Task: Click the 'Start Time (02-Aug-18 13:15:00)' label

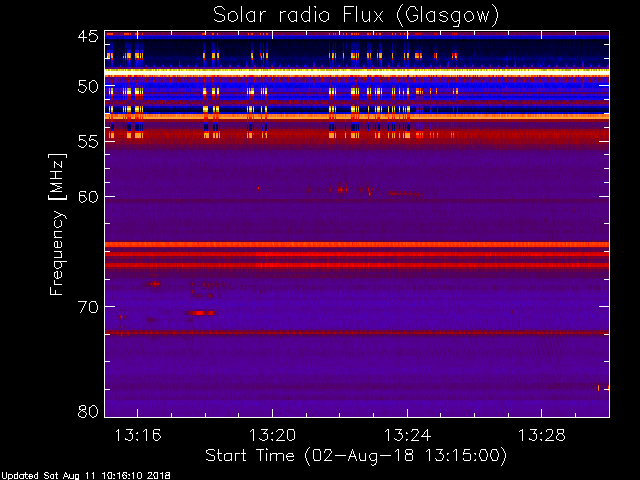Action: (356, 455)
